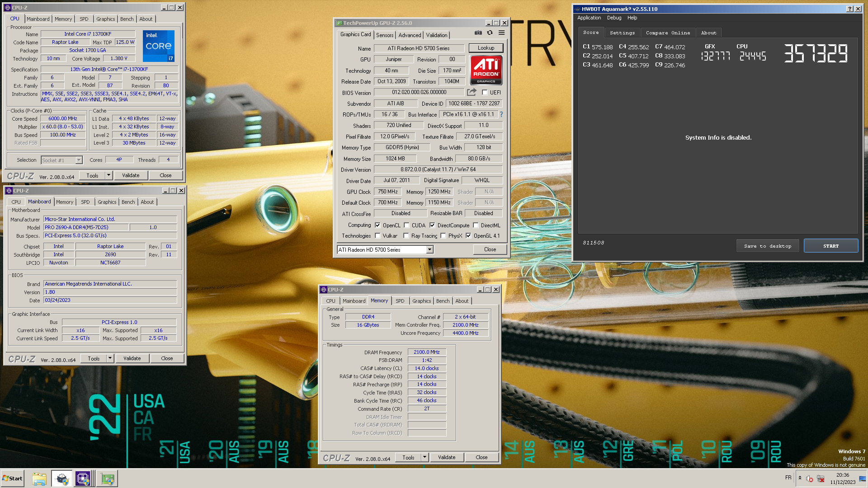Toggle the DirectML checkbox

[476, 225]
